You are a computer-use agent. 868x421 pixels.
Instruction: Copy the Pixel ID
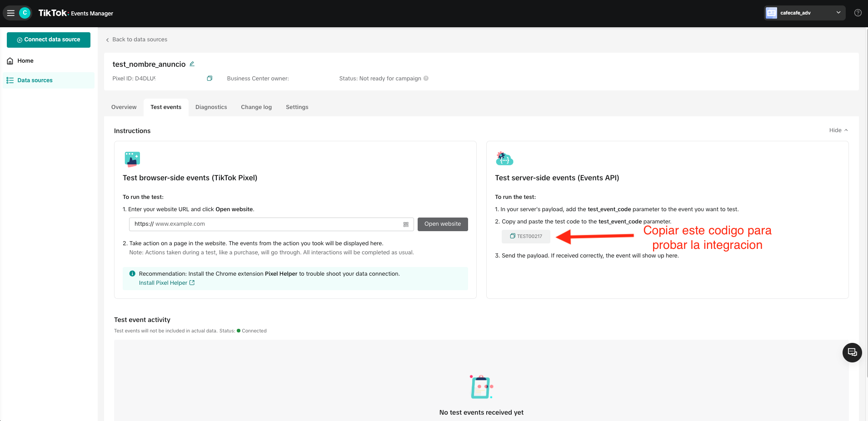tap(210, 79)
